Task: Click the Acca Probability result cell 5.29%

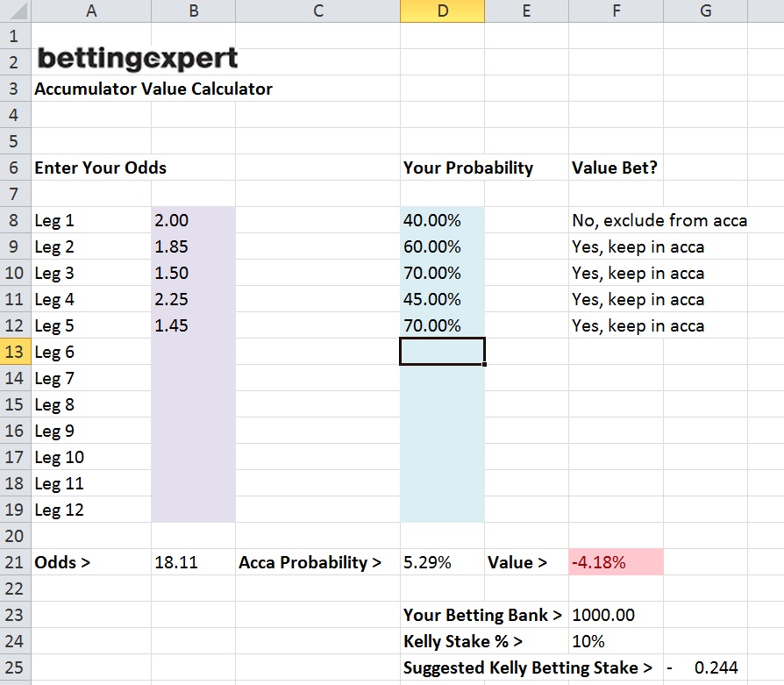Action: 442,562
